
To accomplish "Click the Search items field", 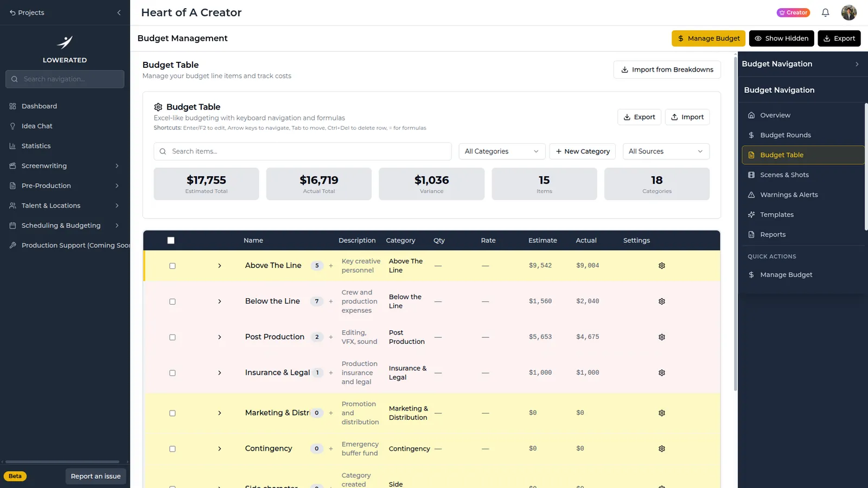I will click(x=303, y=152).
